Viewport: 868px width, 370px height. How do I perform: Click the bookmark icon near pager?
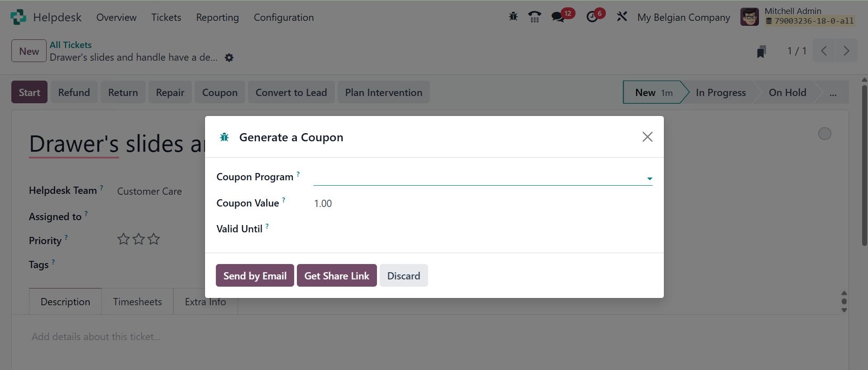[x=761, y=52]
